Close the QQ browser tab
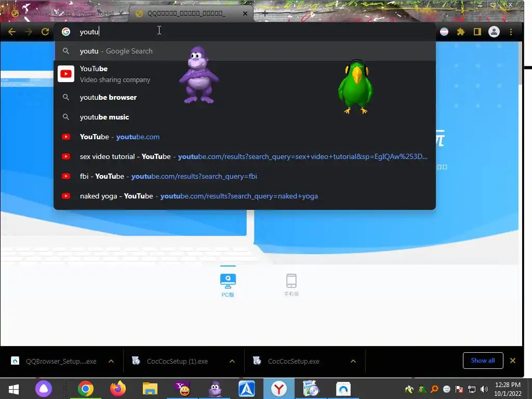The width and height of the screenshot is (532, 399). (245, 14)
